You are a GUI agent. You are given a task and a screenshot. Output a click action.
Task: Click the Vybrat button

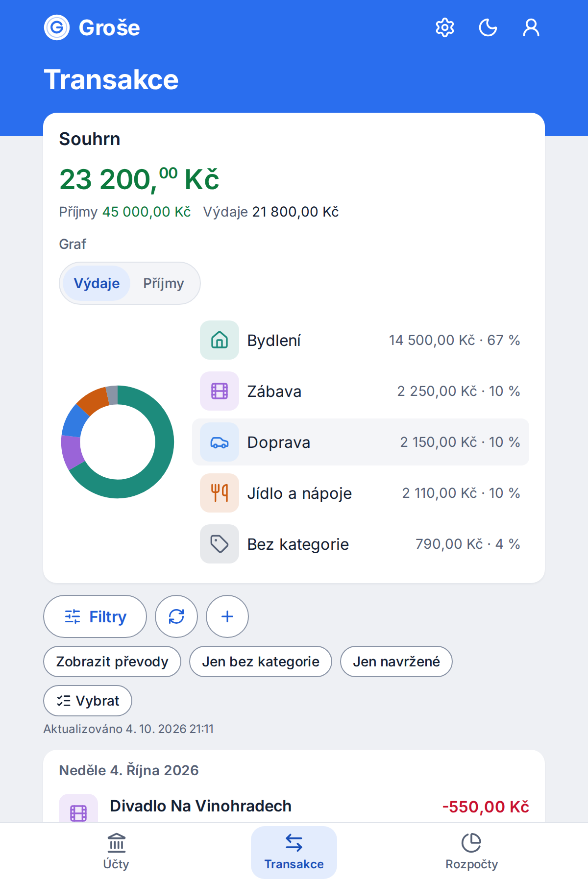tap(88, 701)
